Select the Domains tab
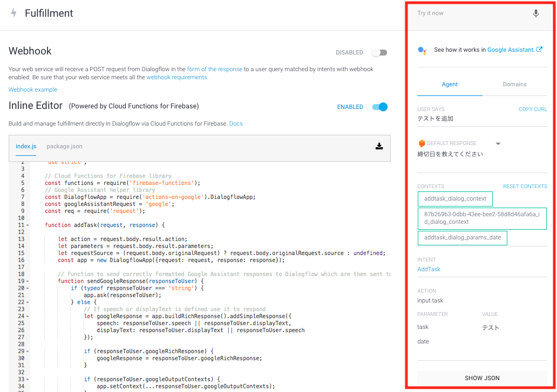557x392 pixels. (514, 84)
